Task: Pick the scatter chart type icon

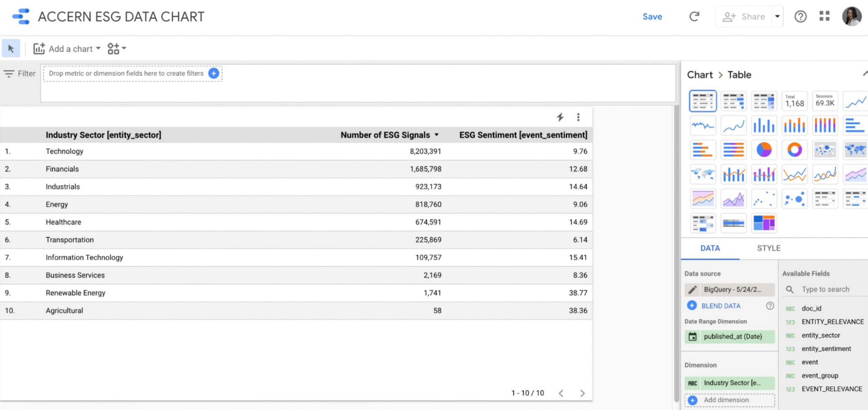Action: tap(764, 198)
